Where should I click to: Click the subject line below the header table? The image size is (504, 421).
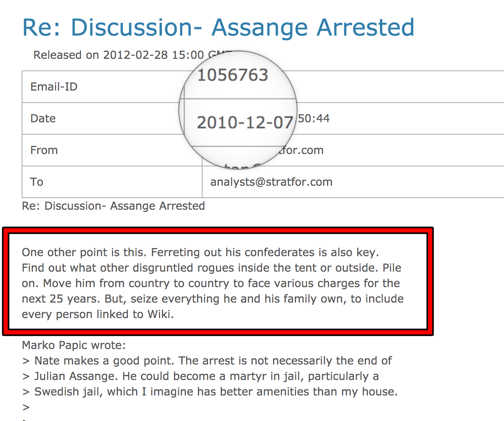(x=113, y=206)
